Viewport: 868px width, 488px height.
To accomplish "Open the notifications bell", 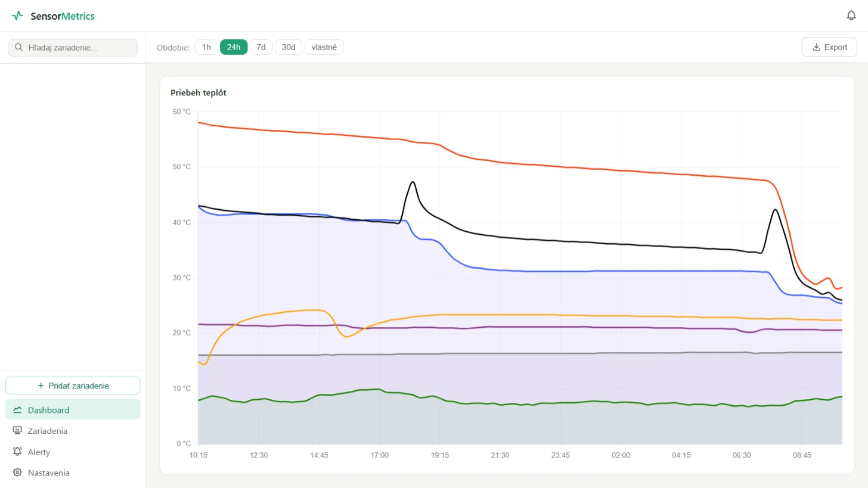I will tap(851, 15).
